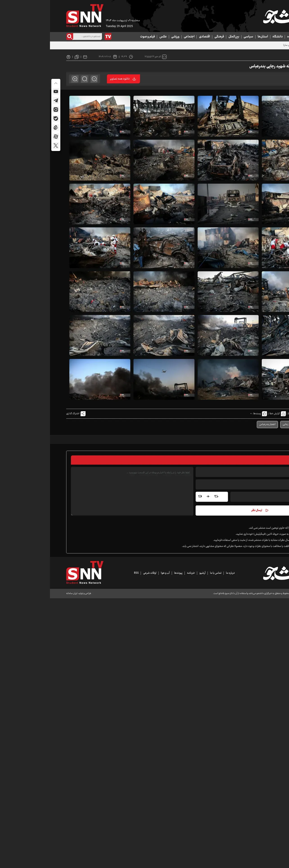Focus the comment text area
This screenshot has width=289, height=868.
[132, 491]
